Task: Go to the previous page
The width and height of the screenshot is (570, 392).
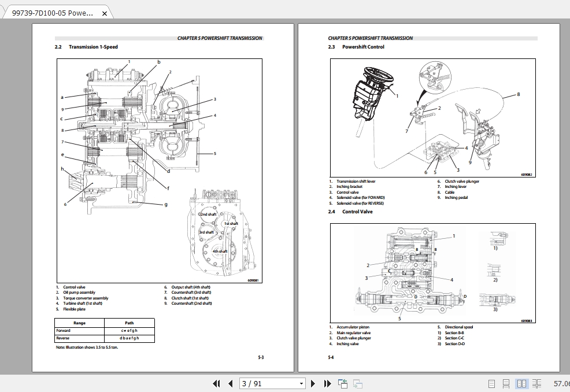Action: (231, 383)
